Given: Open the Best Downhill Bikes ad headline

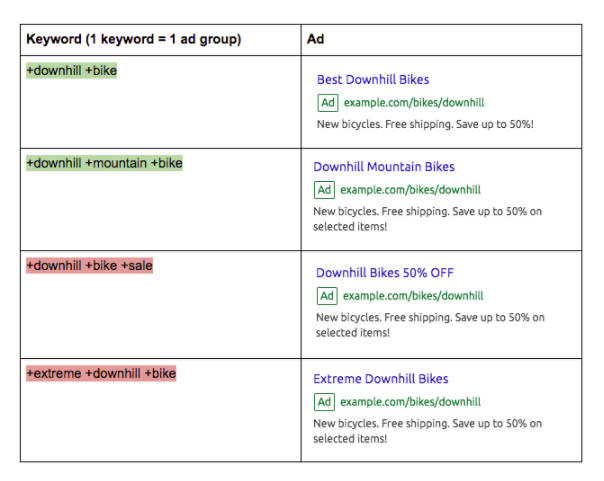Looking at the screenshot, I should tap(373, 79).
